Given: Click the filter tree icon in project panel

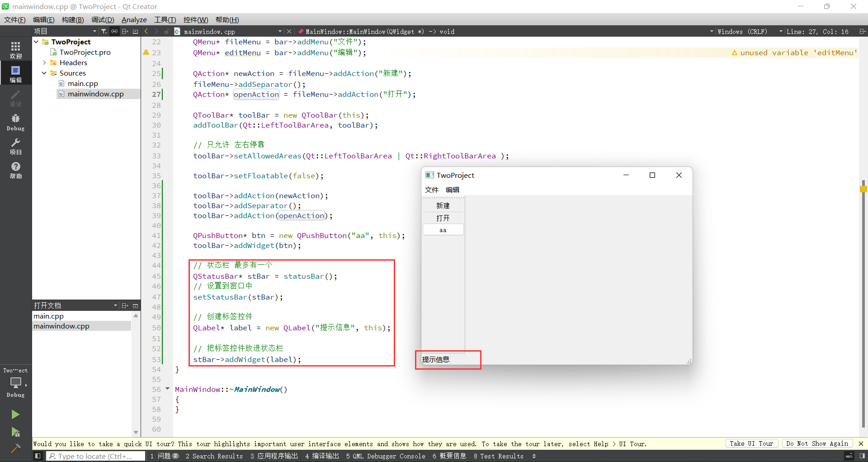Looking at the screenshot, I should [104, 31].
